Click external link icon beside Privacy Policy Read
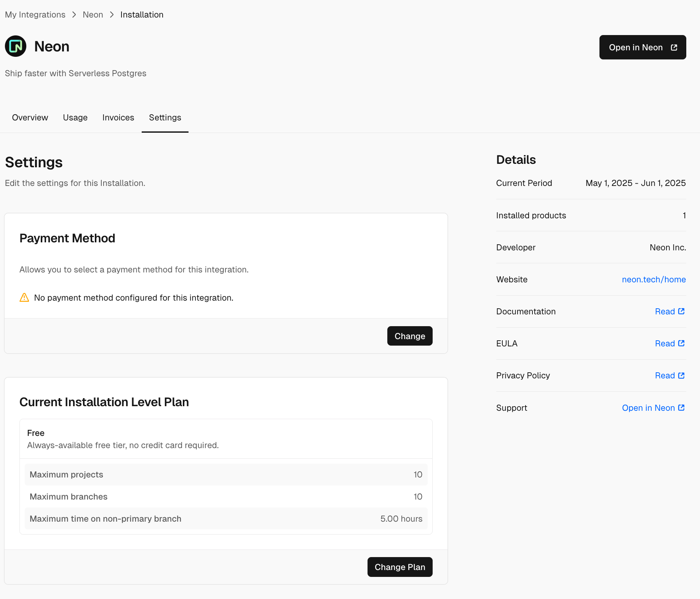700x599 pixels. tap(681, 375)
